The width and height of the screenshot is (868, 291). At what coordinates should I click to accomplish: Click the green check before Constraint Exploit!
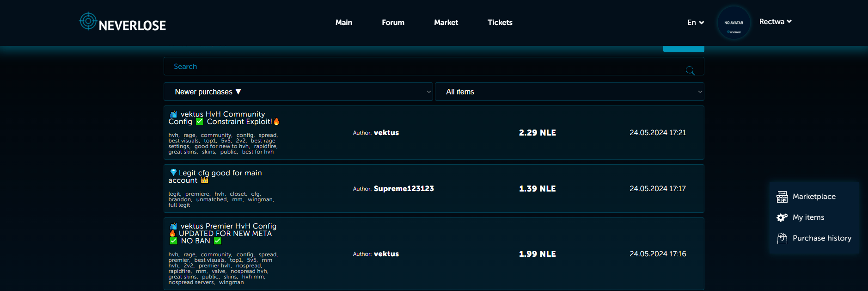200,122
